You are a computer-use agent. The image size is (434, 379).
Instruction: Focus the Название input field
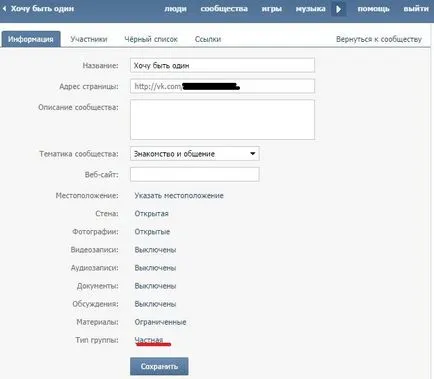click(222, 65)
